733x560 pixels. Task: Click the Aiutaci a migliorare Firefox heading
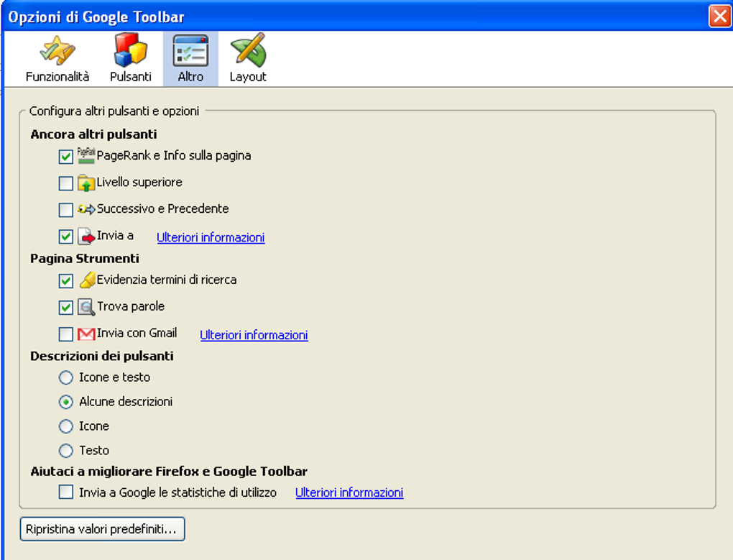tap(169, 471)
